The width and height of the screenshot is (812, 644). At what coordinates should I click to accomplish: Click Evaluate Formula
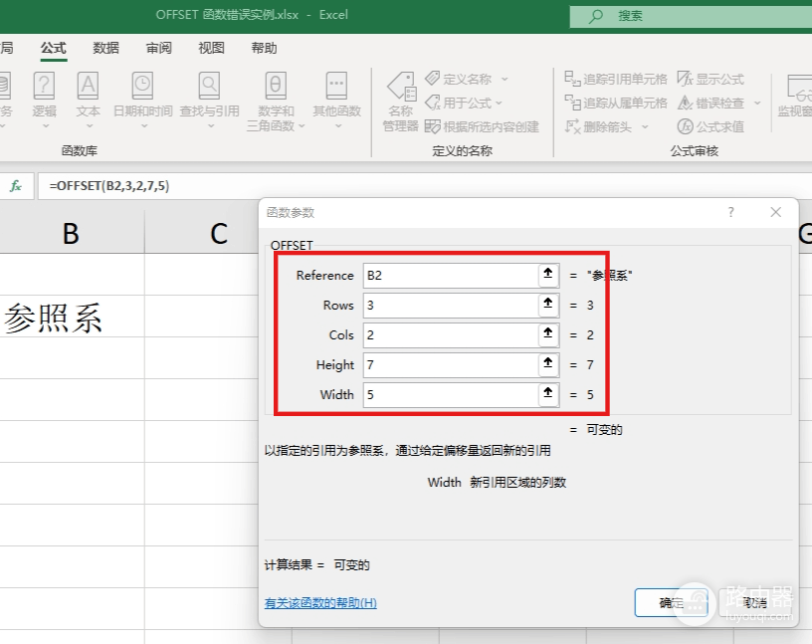coord(710,126)
